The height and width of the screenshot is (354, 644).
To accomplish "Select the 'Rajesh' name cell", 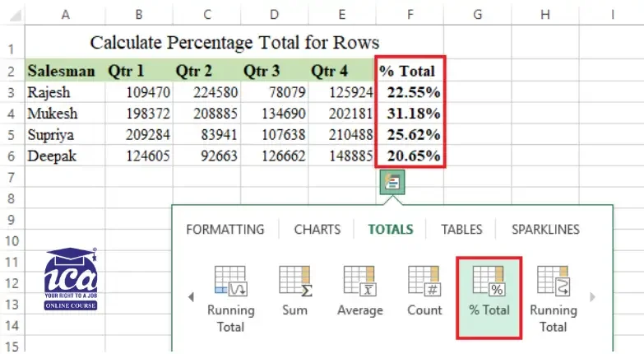I will click(65, 92).
